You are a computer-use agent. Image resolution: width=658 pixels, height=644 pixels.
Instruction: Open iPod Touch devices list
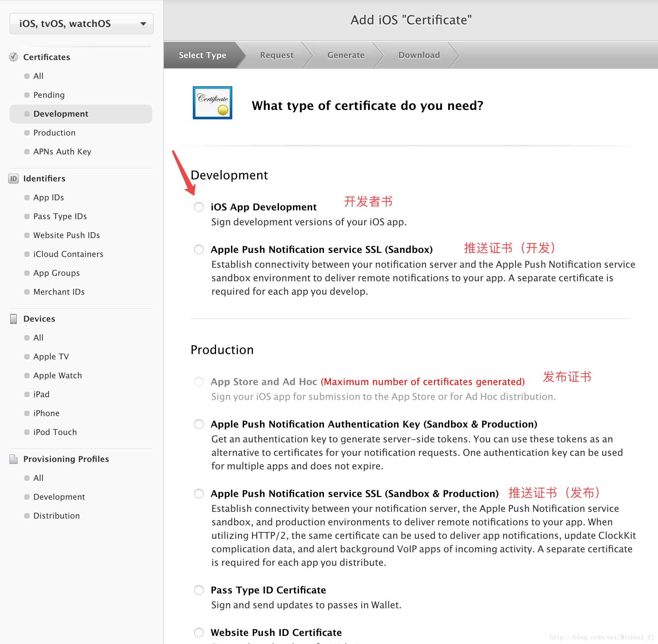[x=55, y=433]
